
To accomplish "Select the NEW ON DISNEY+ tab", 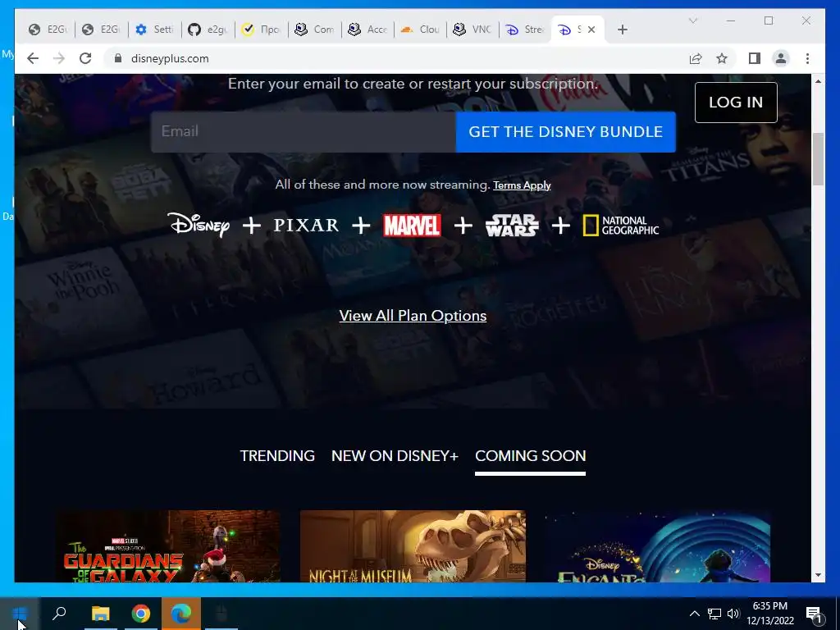I will (x=395, y=456).
